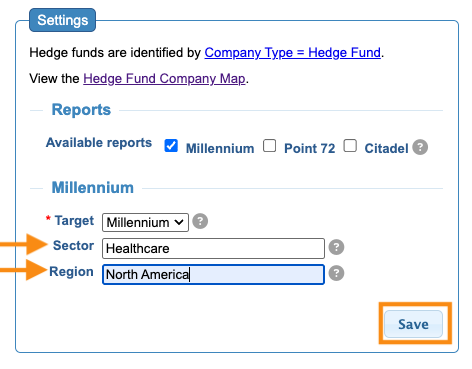Click the Millennium checkbox label text
Viewport: 472px width, 369px height.
coord(220,148)
